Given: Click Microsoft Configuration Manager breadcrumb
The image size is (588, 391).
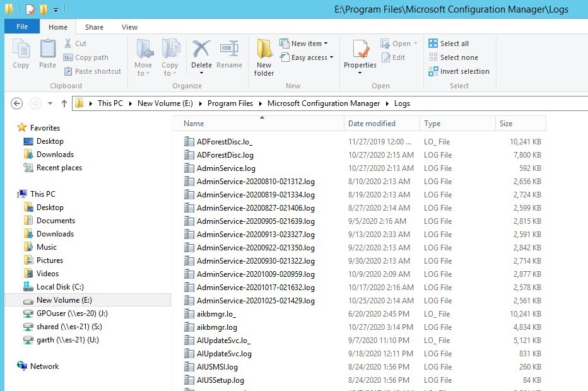Looking at the screenshot, I should coord(324,103).
